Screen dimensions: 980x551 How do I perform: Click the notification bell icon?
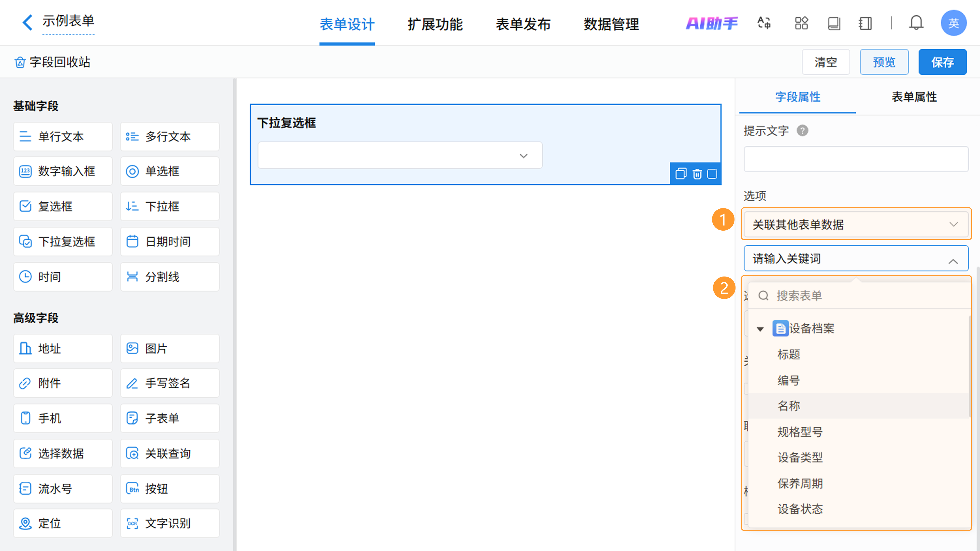click(x=916, y=23)
